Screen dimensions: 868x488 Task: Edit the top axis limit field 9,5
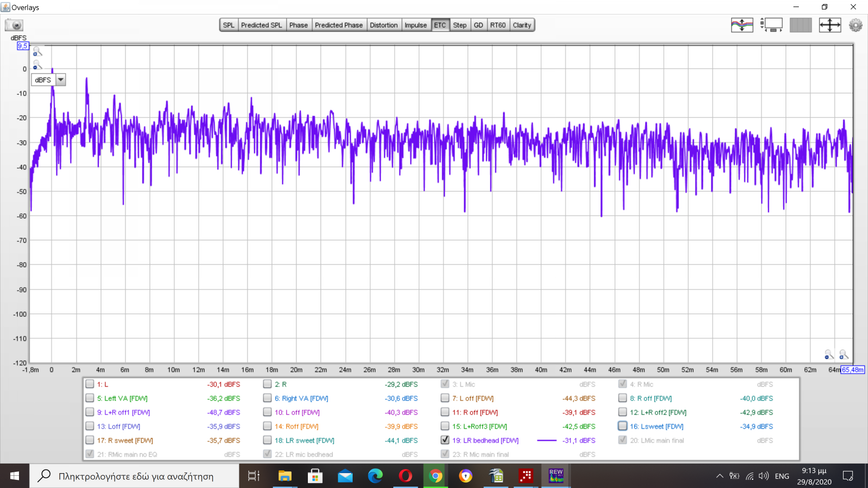pyautogui.click(x=23, y=46)
